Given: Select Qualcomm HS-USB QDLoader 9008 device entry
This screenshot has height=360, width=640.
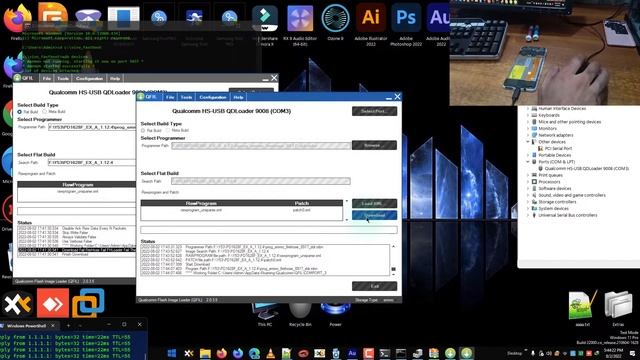Looking at the screenshot, I should [x=587, y=169].
